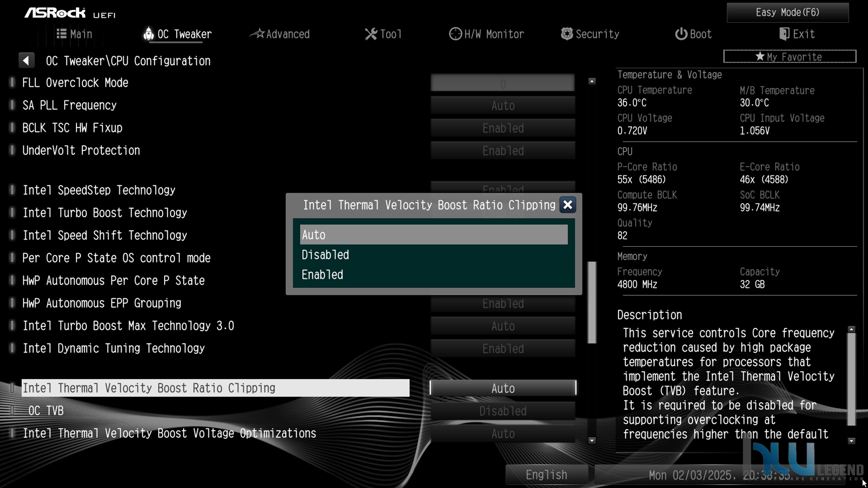Open TVB Voltage Optimizations Auto dropdown
The image size is (868, 488).
[x=503, y=433]
